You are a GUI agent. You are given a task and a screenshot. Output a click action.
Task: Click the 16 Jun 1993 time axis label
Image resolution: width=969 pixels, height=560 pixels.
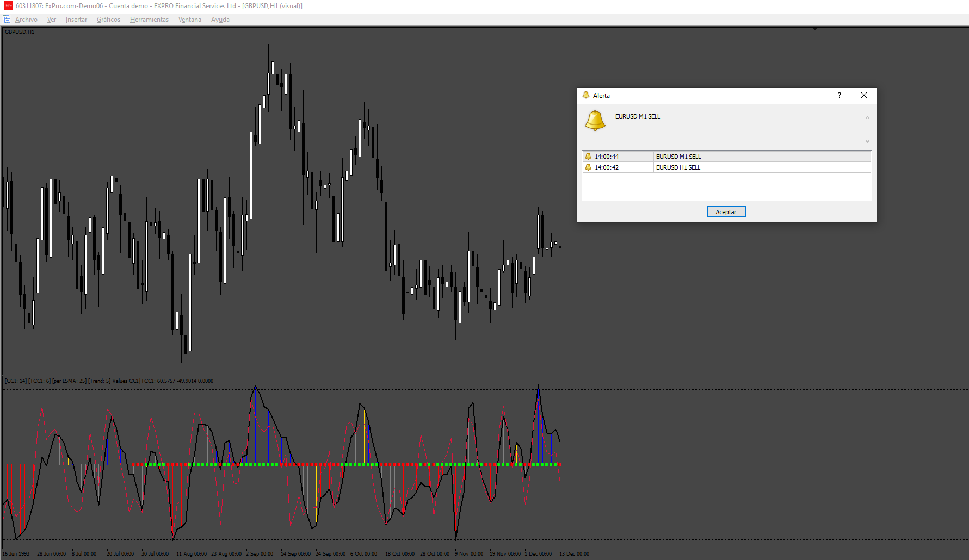pyautogui.click(x=16, y=554)
